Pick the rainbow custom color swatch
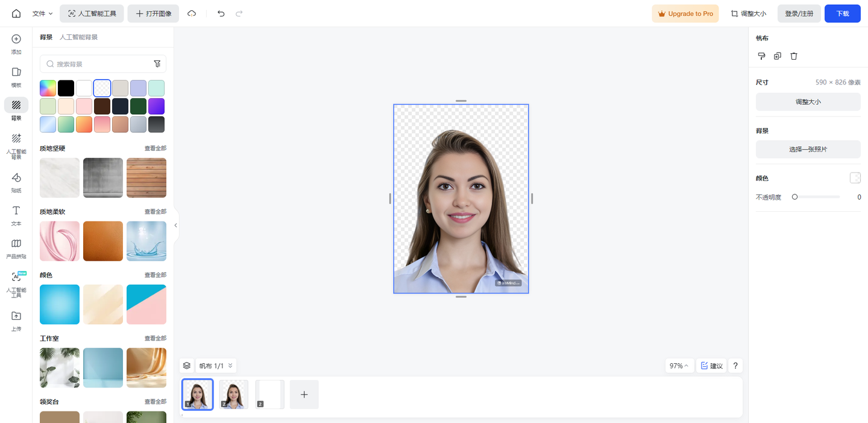 pos(48,88)
